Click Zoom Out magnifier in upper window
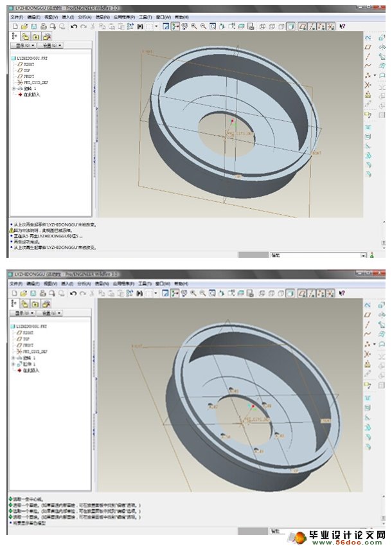This screenshot has width=392, height=549. pos(203,26)
